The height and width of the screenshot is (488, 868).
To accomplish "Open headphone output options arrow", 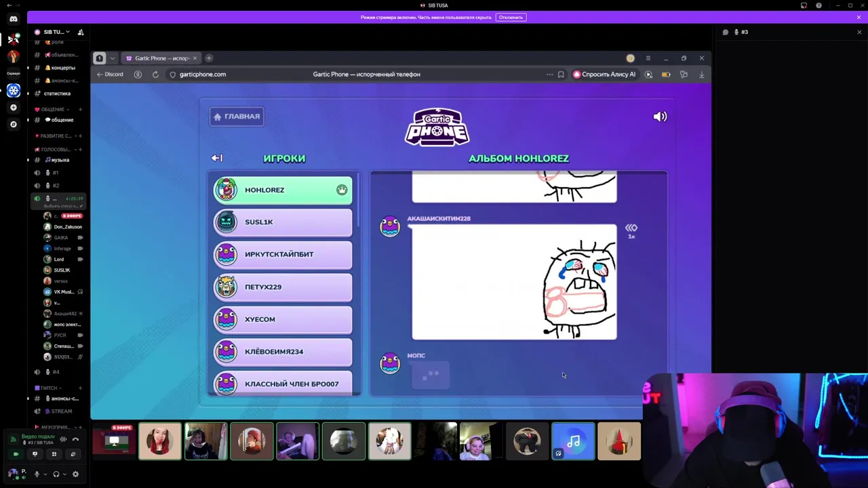I will pyautogui.click(x=64, y=474).
